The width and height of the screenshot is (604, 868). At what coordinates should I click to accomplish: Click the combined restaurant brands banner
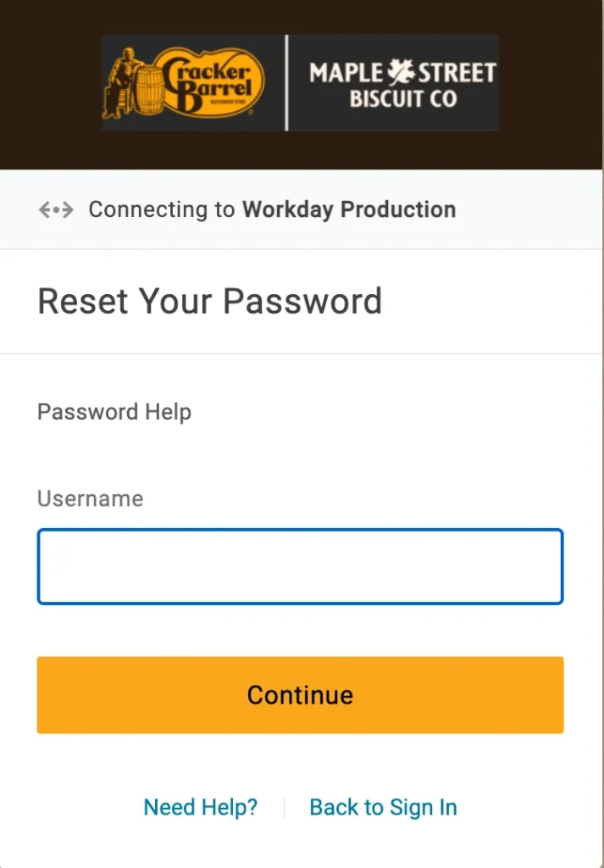coord(300,81)
